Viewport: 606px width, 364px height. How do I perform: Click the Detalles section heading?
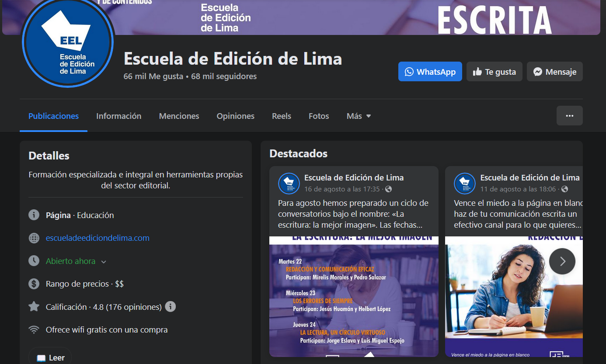49,156
